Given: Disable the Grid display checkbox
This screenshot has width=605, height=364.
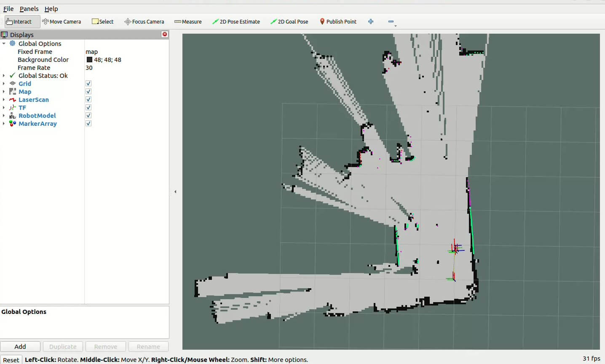Looking at the screenshot, I should [88, 84].
